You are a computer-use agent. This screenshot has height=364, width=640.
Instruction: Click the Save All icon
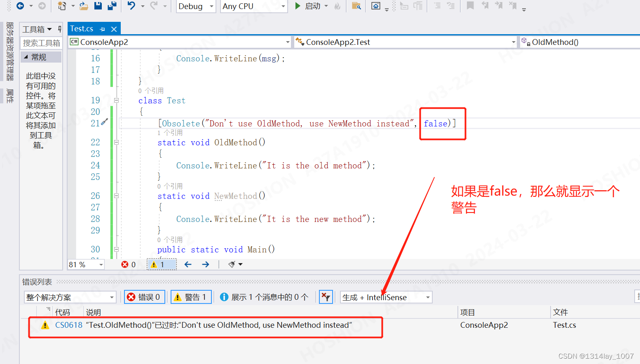112,6
